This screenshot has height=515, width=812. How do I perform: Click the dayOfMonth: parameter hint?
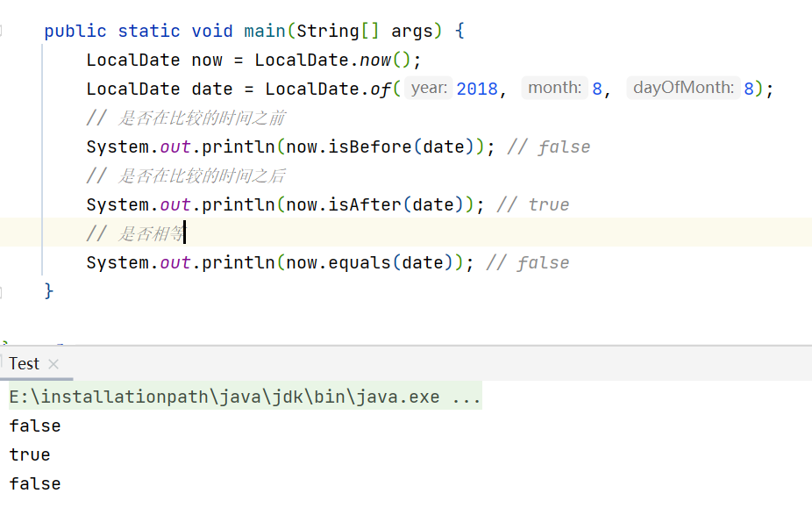pos(684,88)
